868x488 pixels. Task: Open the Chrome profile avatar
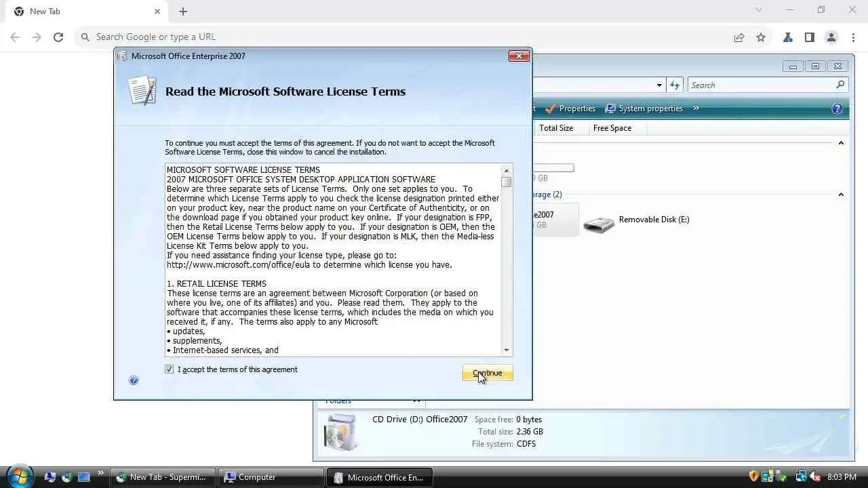(831, 37)
